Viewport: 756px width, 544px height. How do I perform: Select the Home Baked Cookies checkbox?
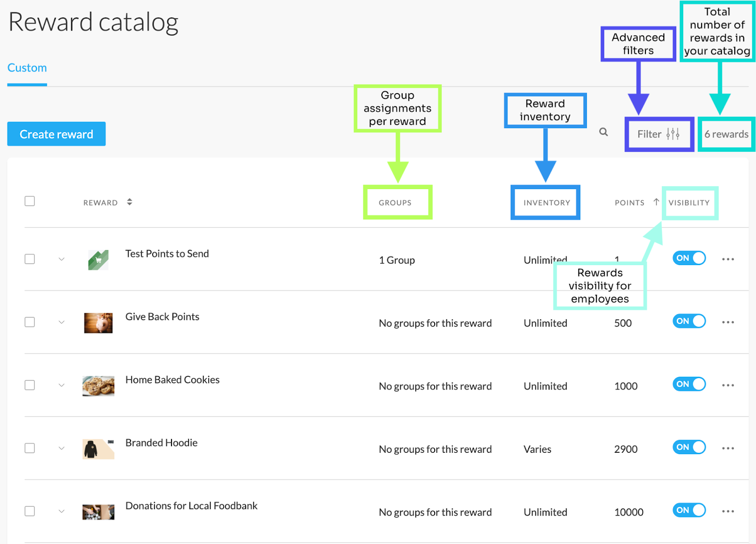[x=30, y=385]
